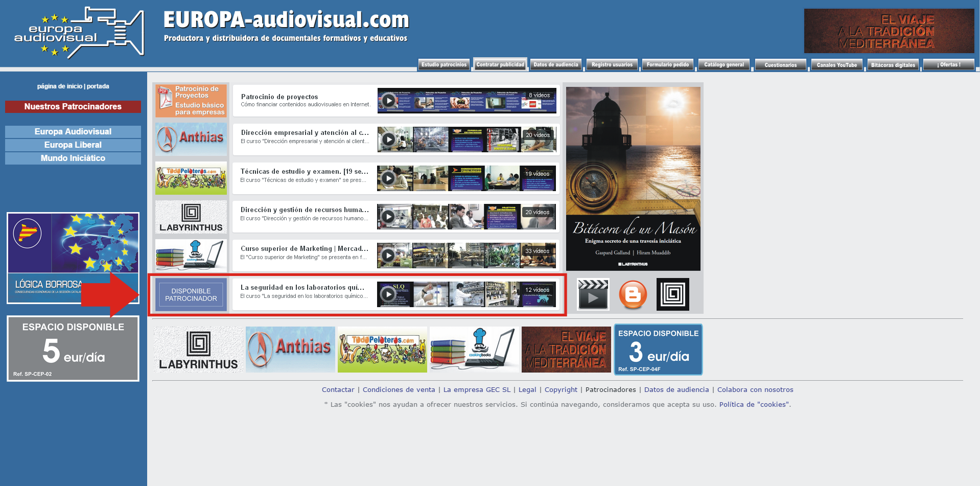Click EUROPA-audiovisual.com header title

click(286, 20)
